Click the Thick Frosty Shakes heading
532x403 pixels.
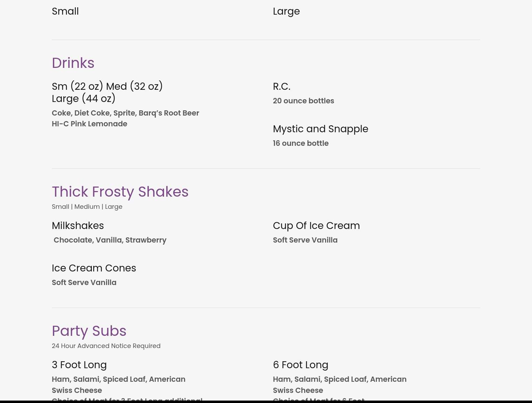[x=120, y=192]
